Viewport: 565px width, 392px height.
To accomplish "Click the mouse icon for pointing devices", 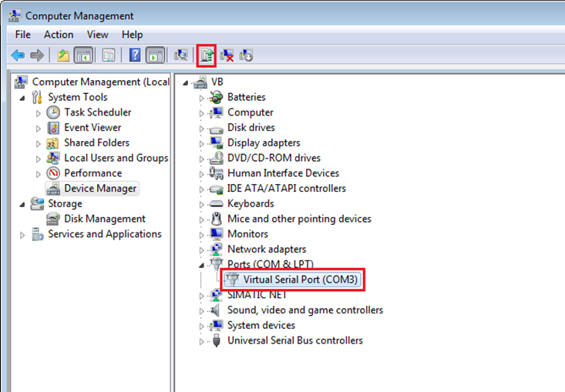I will [216, 219].
